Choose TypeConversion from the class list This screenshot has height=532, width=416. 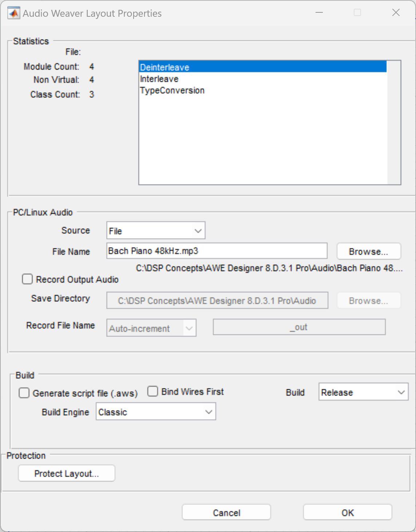click(x=172, y=91)
